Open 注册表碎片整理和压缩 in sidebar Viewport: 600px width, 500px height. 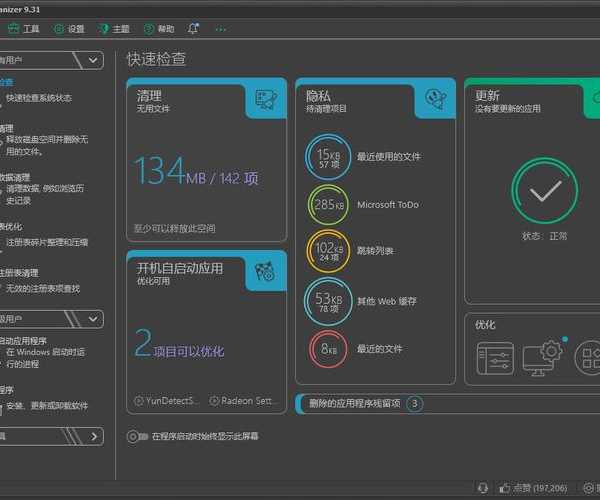[47, 242]
